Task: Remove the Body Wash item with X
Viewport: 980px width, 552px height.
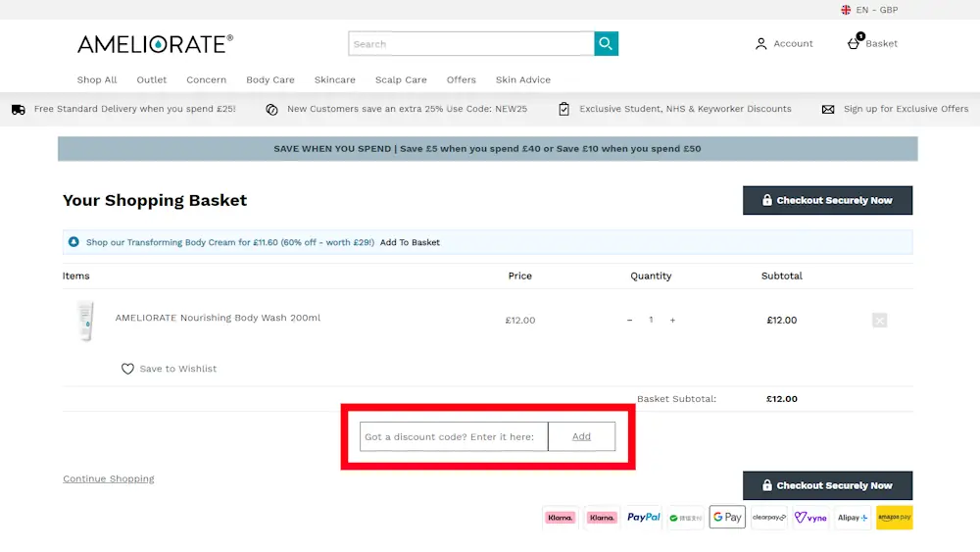Action: pyautogui.click(x=879, y=320)
